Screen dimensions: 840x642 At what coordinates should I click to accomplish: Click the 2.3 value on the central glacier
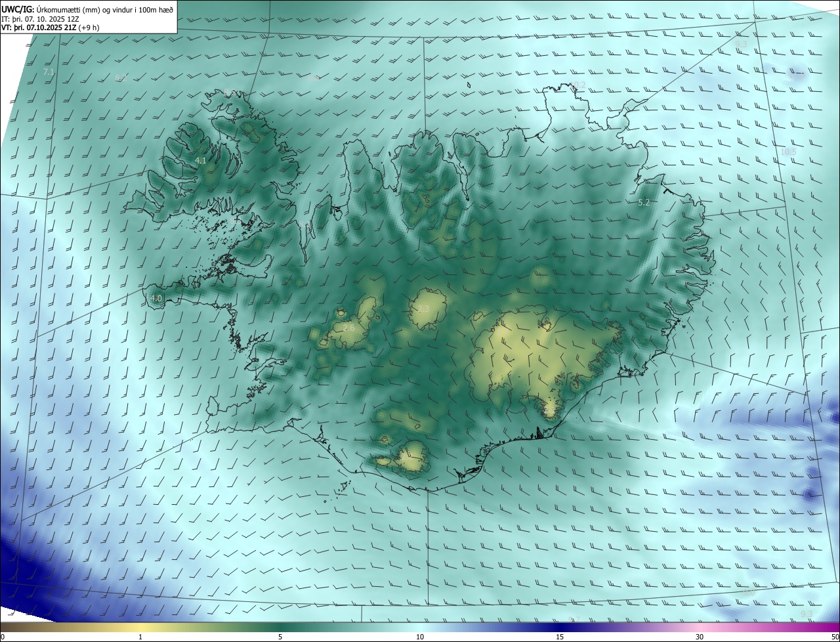(x=423, y=309)
